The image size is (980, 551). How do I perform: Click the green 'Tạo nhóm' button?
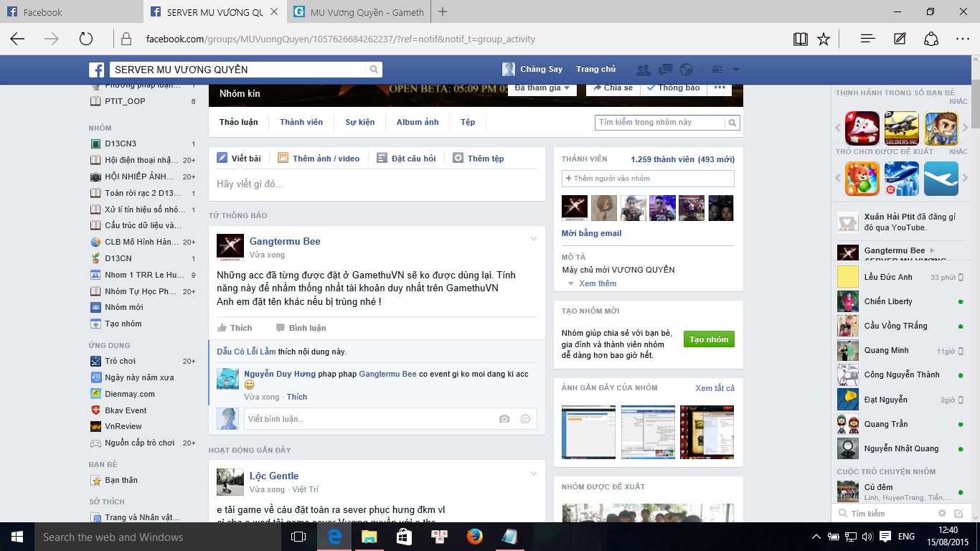(708, 339)
